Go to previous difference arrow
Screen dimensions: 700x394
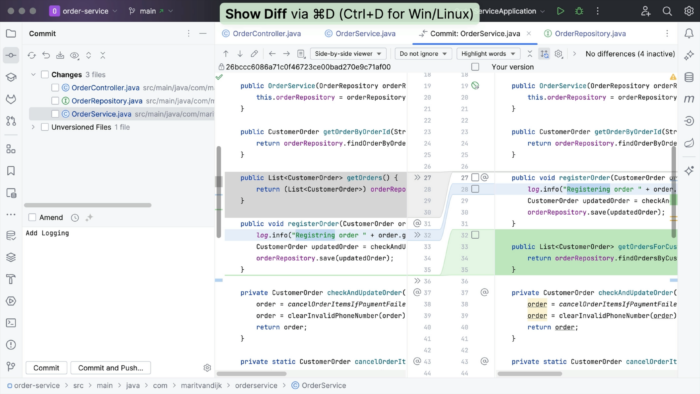coord(226,54)
